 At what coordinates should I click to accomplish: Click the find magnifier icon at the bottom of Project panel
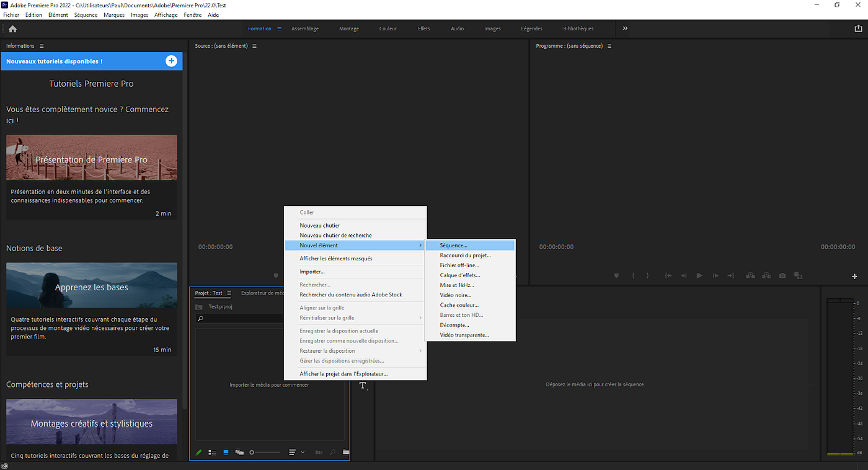333,453
